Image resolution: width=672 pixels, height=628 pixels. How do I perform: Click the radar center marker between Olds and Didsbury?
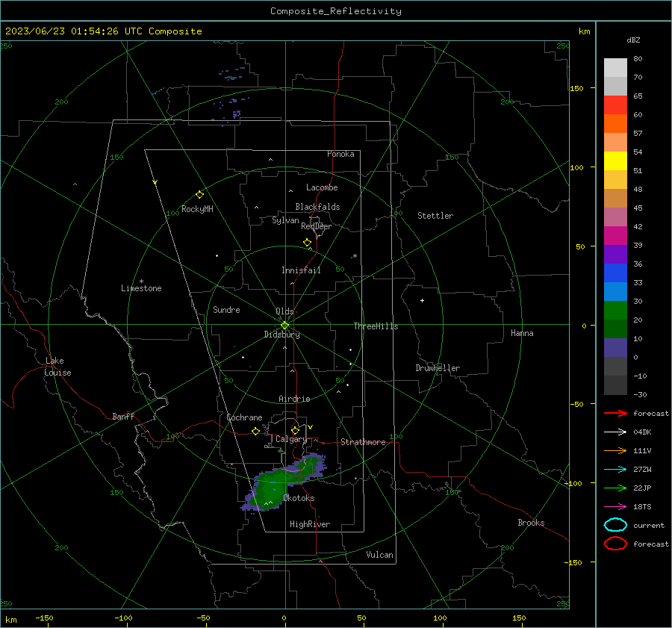(284, 326)
